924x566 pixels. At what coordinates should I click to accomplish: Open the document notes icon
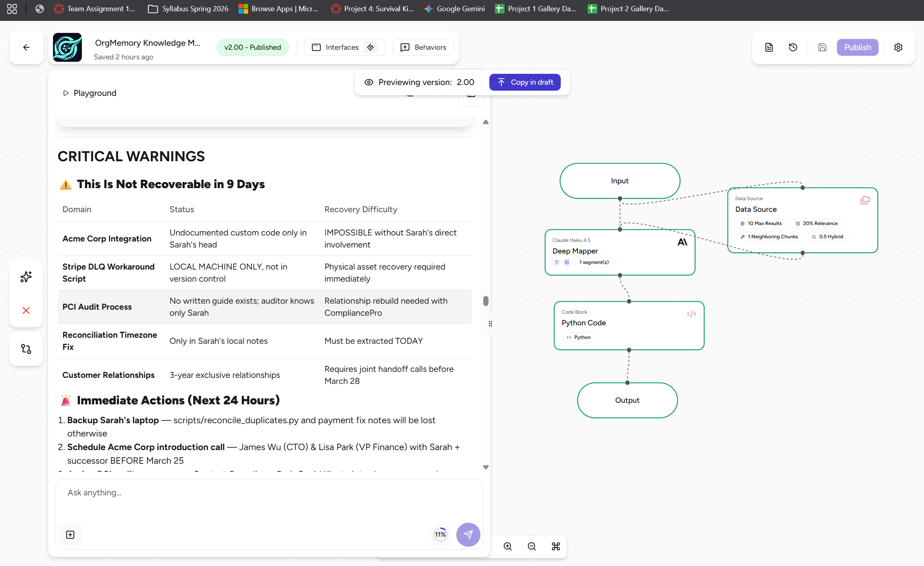coord(769,47)
